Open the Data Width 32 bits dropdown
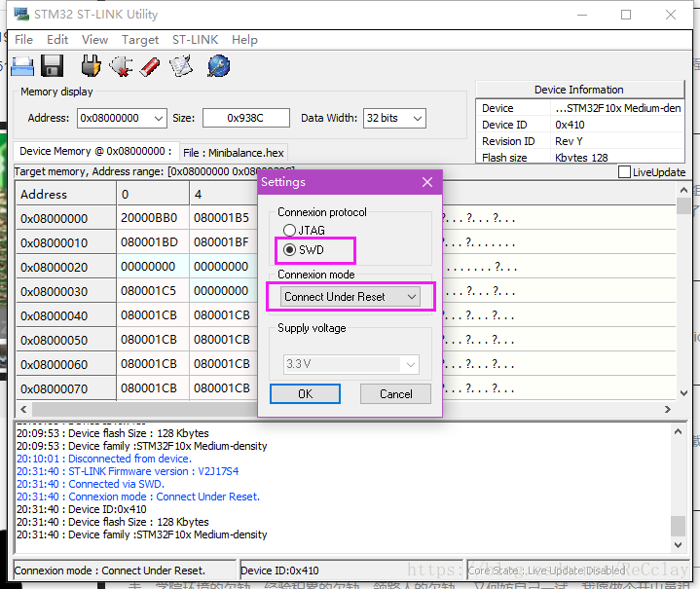The image size is (700, 589). 394,118
